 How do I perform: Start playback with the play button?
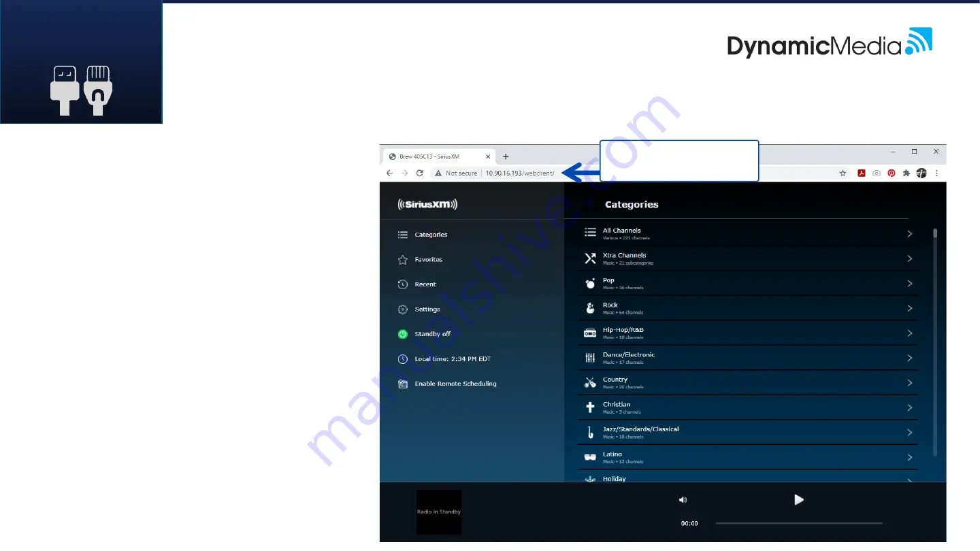point(799,499)
